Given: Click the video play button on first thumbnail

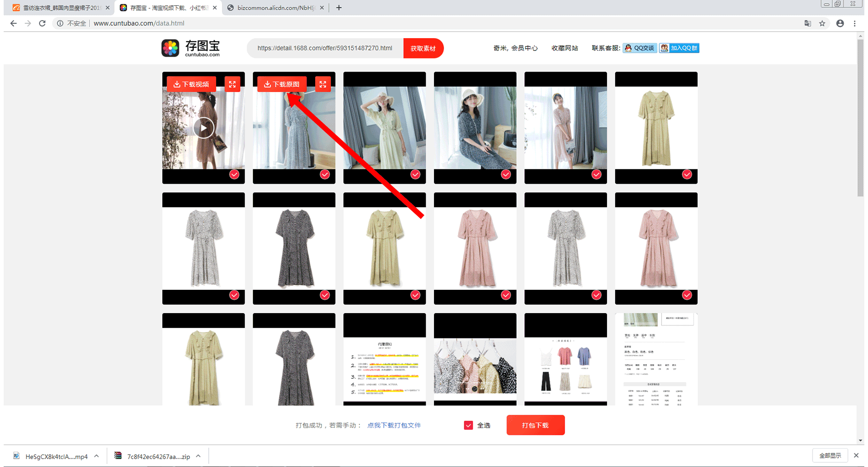Looking at the screenshot, I should (203, 128).
